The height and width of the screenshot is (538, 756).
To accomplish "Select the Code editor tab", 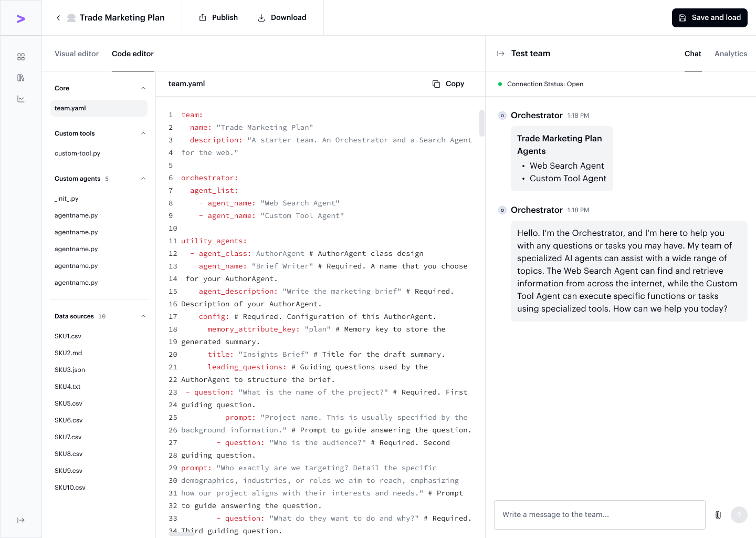I will [133, 54].
